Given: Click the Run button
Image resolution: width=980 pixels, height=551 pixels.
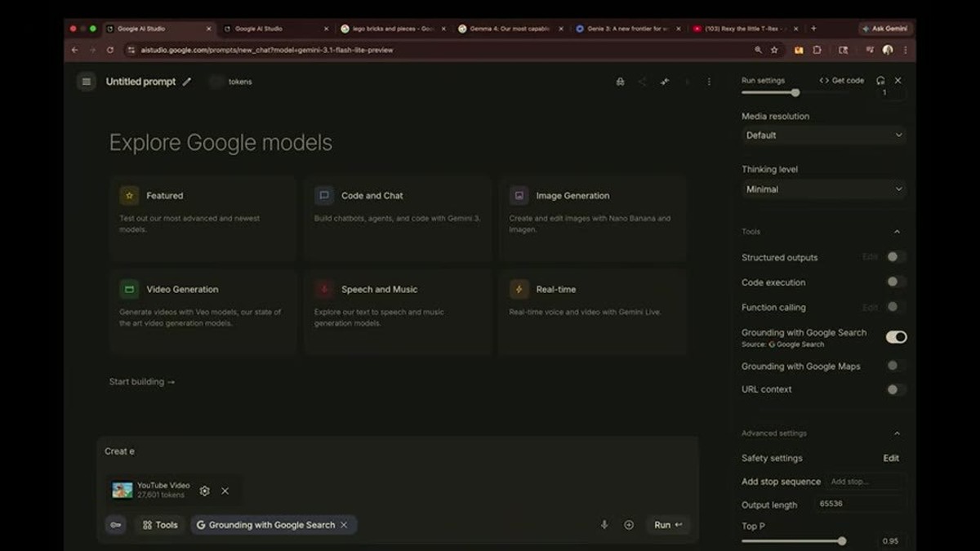Looking at the screenshot, I should click(668, 525).
